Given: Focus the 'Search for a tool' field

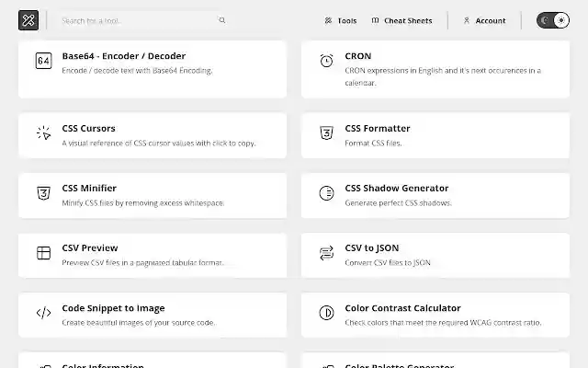Looking at the screenshot, I should (x=138, y=20).
